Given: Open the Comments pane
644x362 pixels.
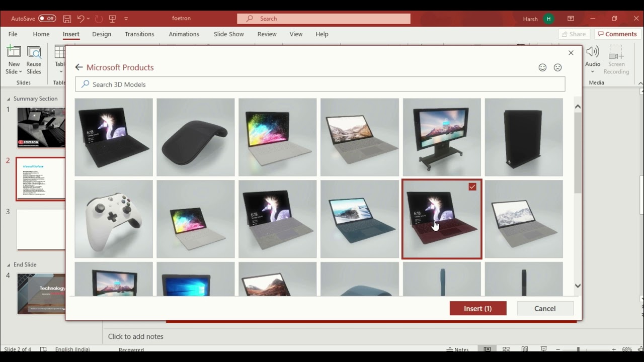Looking at the screenshot, I should 617,34.
